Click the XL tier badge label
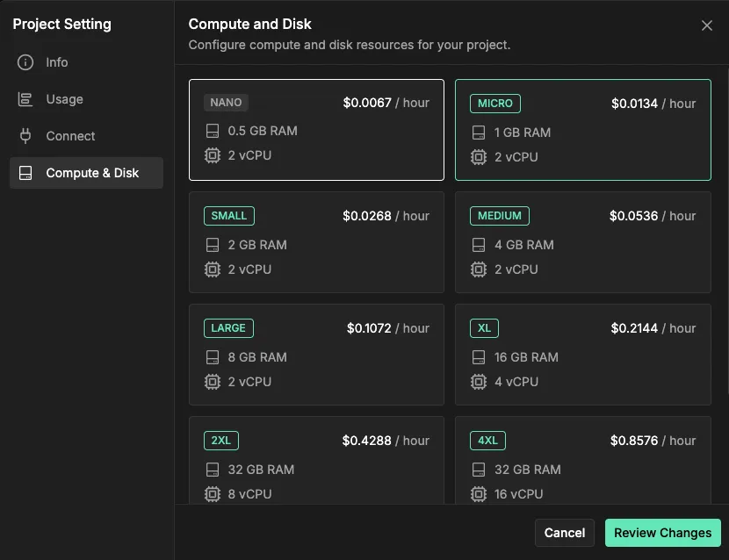The width and height of the screenshot is (729, 560). 484,327
